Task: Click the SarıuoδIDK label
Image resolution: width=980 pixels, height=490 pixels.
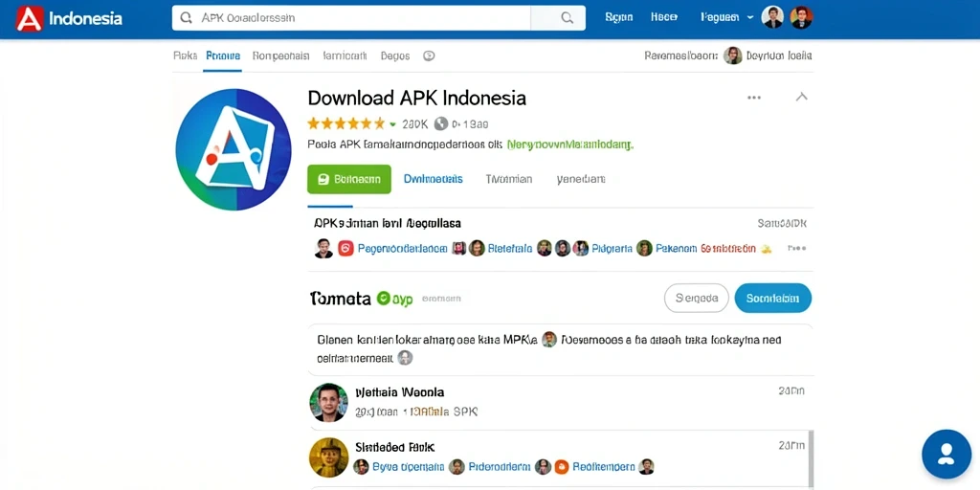Action: (782, 223)
